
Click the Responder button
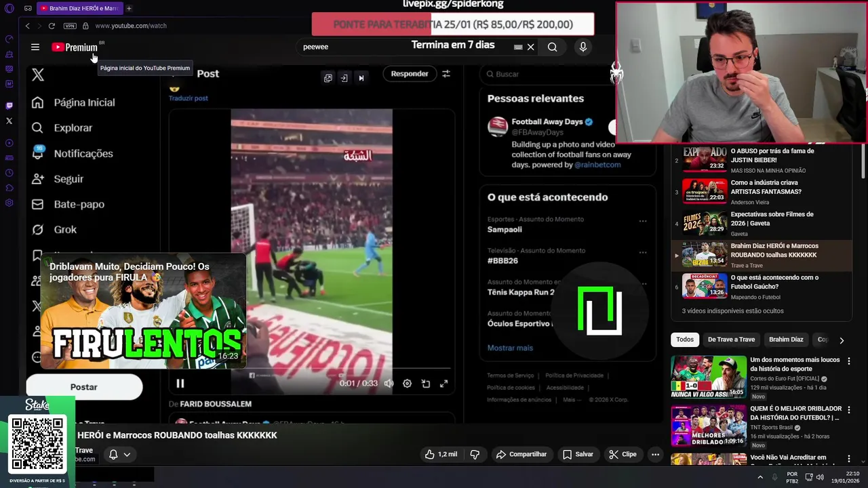[410, 74]
